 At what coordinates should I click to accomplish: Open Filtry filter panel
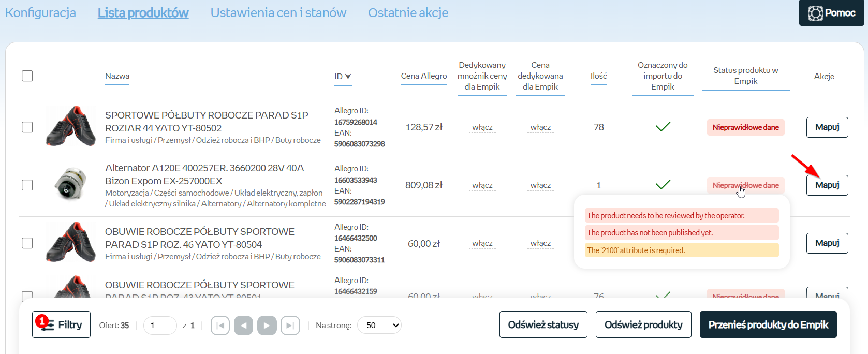coord(61,325)
